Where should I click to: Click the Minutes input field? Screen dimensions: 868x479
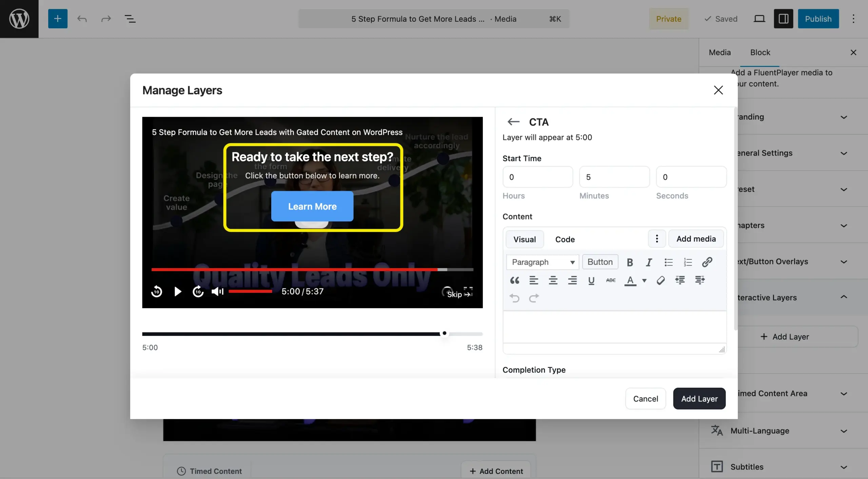click(x=614, y=177)
